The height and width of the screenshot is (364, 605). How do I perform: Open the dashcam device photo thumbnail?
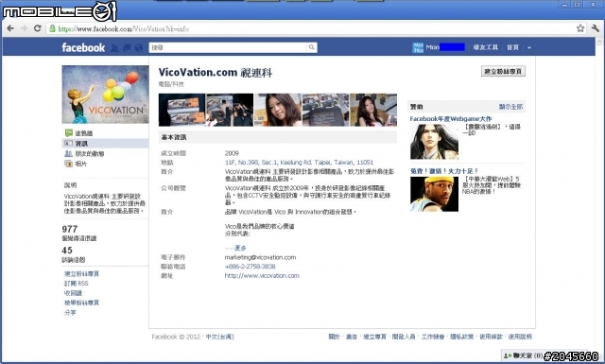[x=325, y=110]
